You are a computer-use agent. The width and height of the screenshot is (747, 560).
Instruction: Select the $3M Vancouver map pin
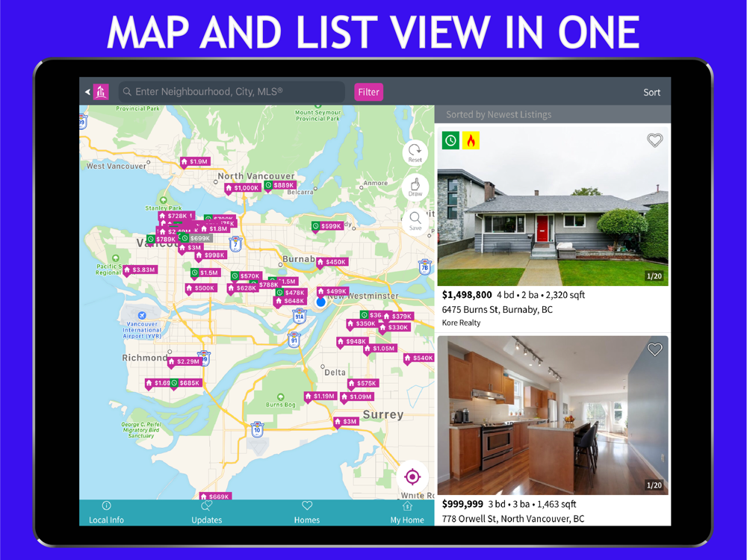(191, 248)
